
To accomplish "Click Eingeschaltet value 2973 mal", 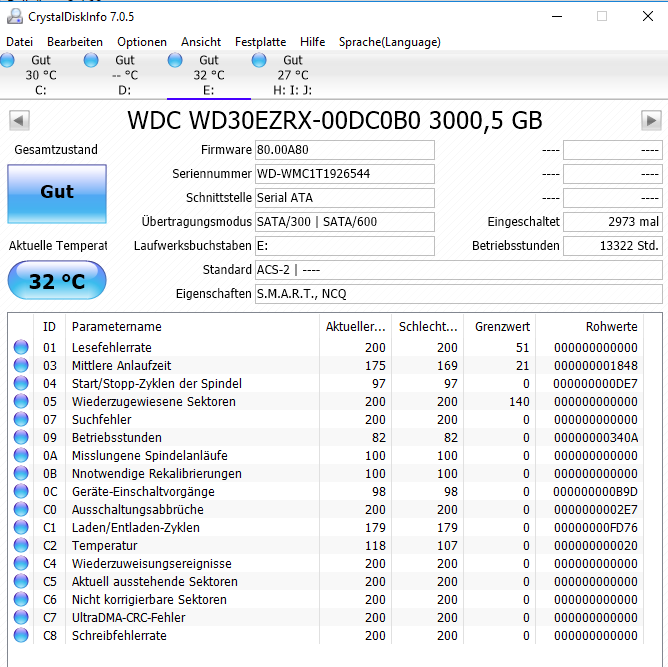I will pyautogui.click(x=613, y=221).
